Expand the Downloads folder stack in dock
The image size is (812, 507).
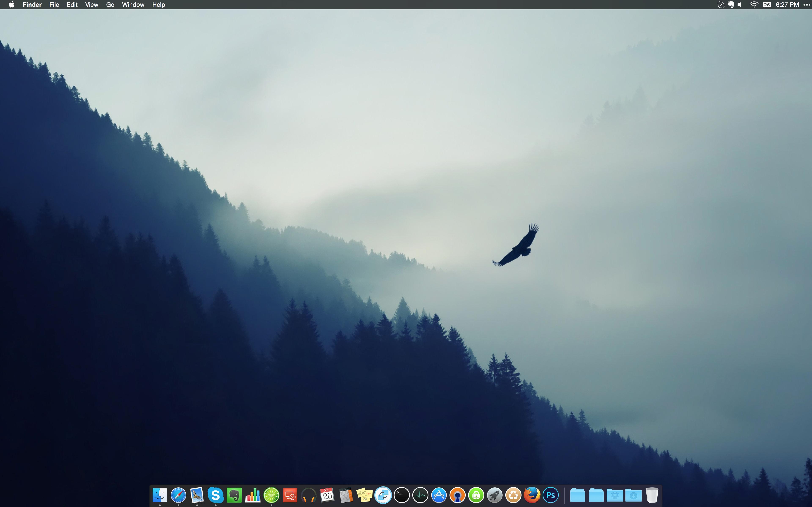point(633,495)
